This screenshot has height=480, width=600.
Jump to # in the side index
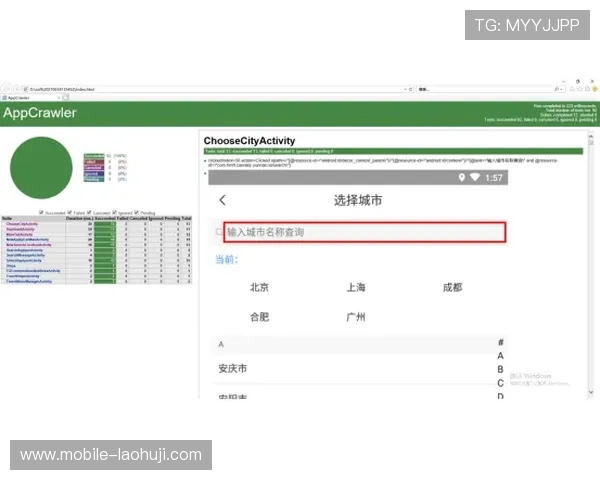click(501, 342)
